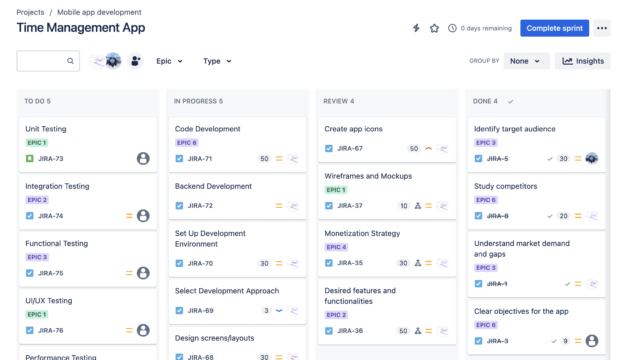
Task: Click the DONE 4 column header
Action: pyautogui.click(x=485, y=101)
